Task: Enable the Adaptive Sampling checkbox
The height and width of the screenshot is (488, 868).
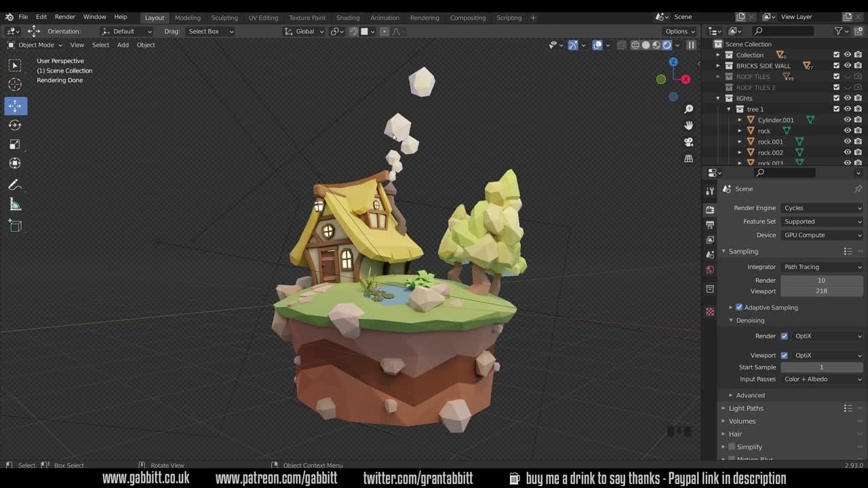Action: point(738,307)
